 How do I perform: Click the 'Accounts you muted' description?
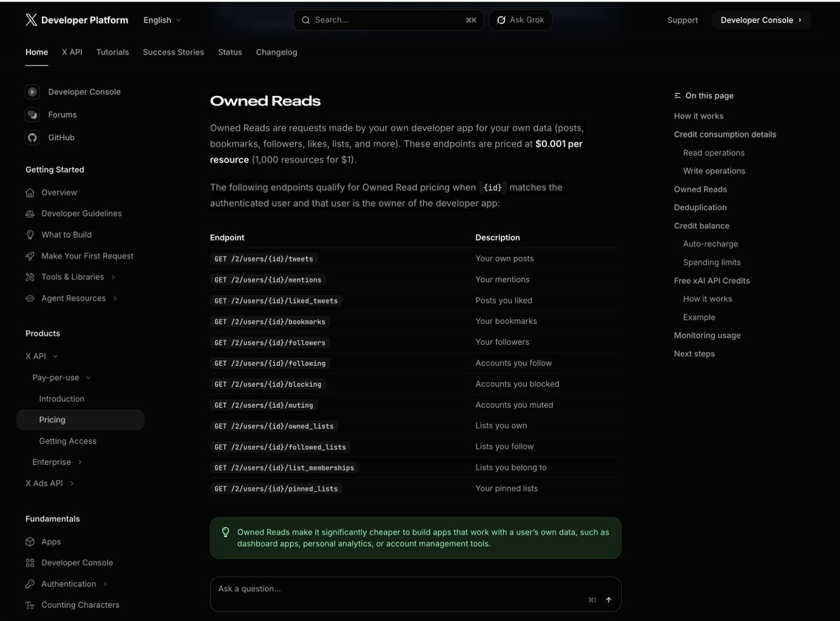[514, 405]
